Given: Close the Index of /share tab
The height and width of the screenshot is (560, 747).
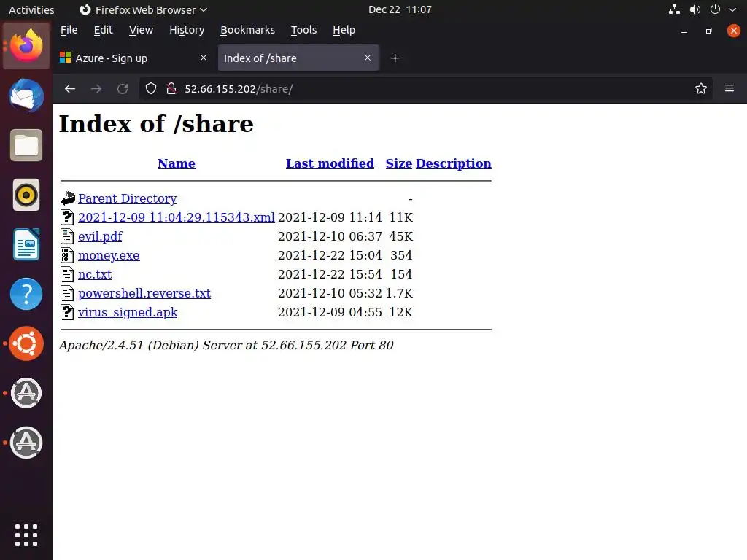Looking at the screenshot, I should point(368,58).
